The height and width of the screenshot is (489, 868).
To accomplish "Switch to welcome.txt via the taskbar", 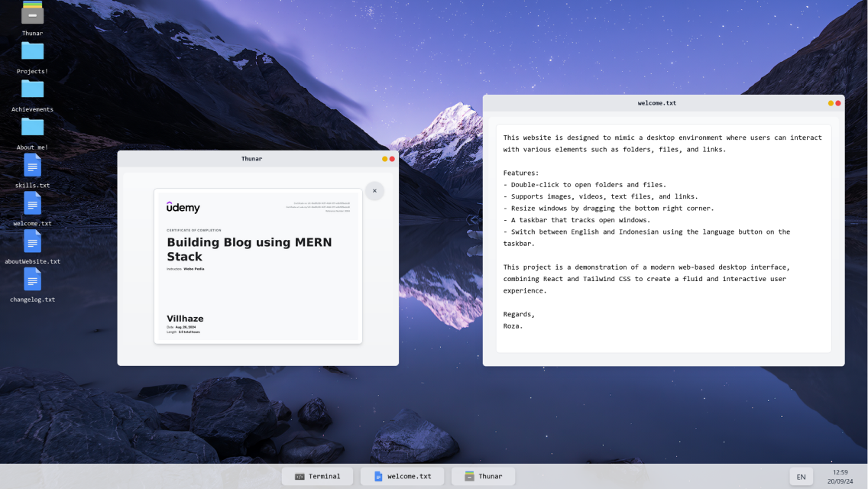I will tap(402, 476).
